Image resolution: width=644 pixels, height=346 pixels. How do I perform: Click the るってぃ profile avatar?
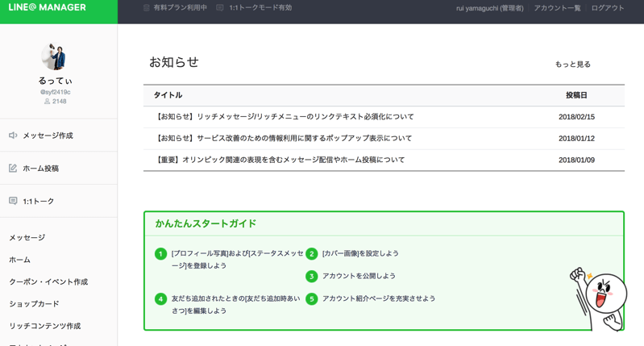54,56
